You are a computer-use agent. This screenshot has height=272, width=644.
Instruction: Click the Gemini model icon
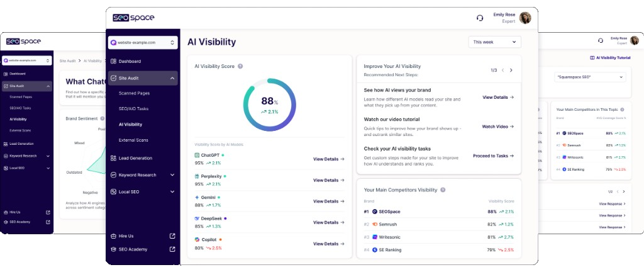[x=197, y=198]
